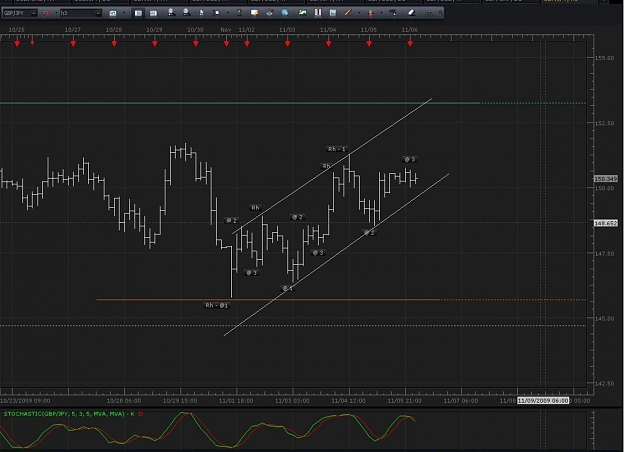The width and height of the screenshot is (625, 452).
Task: Click the green chart-type icon after the timeframe box
Action: click(x=113, y=14)
